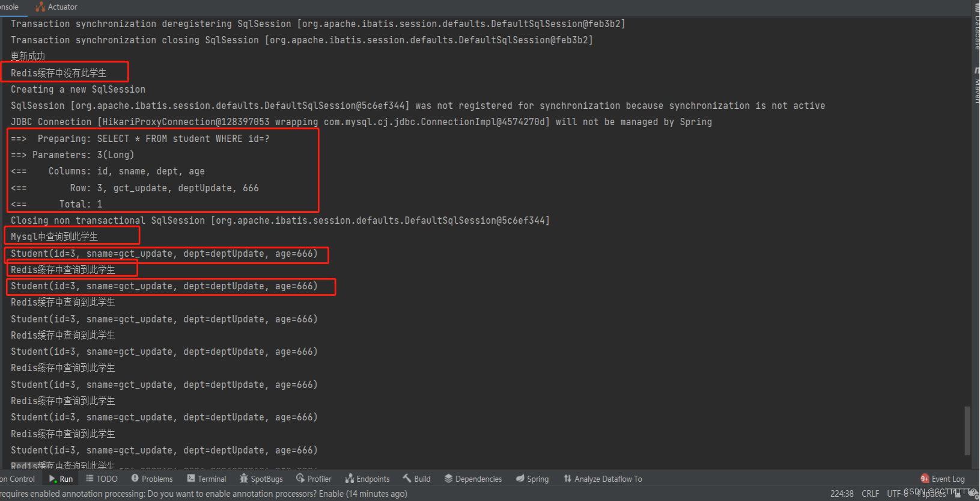Open Analyze Dataflow To tool window
This screenshot has width=980, height=501.
click(603, 479)
